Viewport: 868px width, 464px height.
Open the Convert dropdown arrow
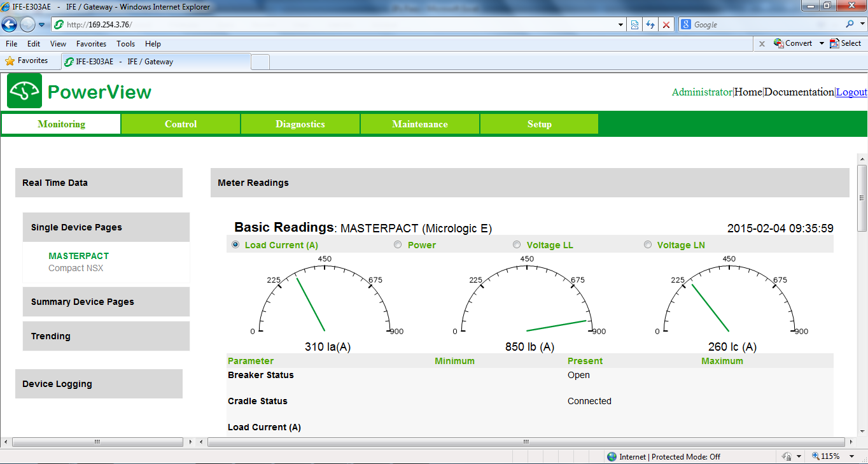click(821, 43)
